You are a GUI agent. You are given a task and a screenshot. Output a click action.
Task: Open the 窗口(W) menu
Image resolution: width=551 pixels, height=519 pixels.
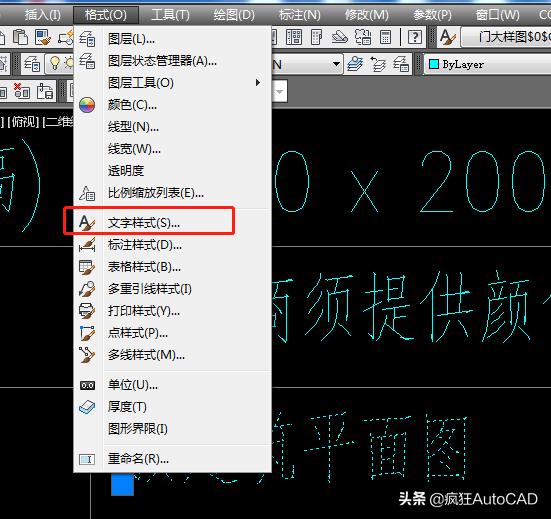(x=498, y=15)
